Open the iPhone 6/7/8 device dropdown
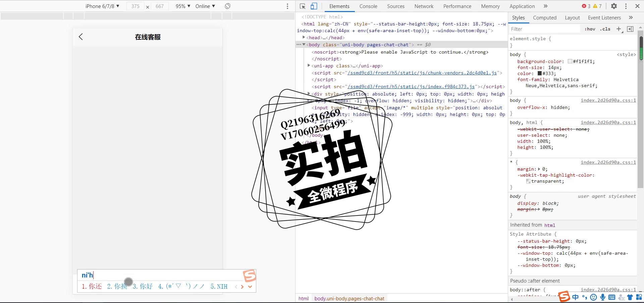644x303 pixels. (102, 6)
